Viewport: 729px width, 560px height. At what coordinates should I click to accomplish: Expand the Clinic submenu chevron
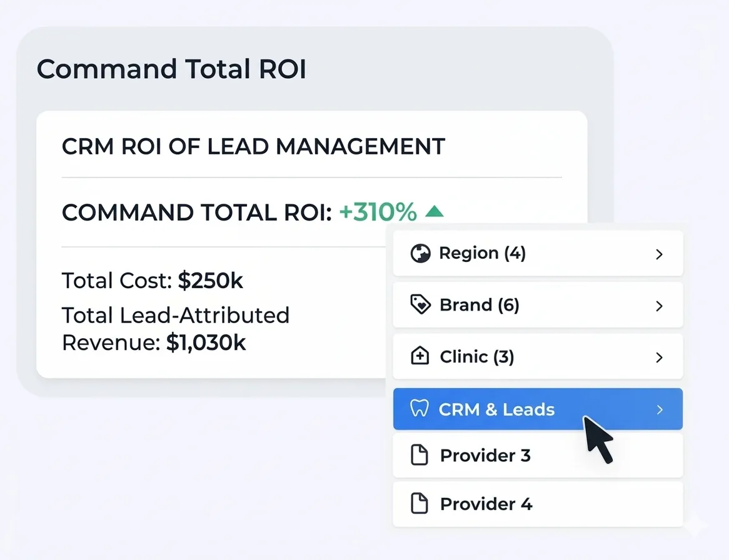(659, 357)
